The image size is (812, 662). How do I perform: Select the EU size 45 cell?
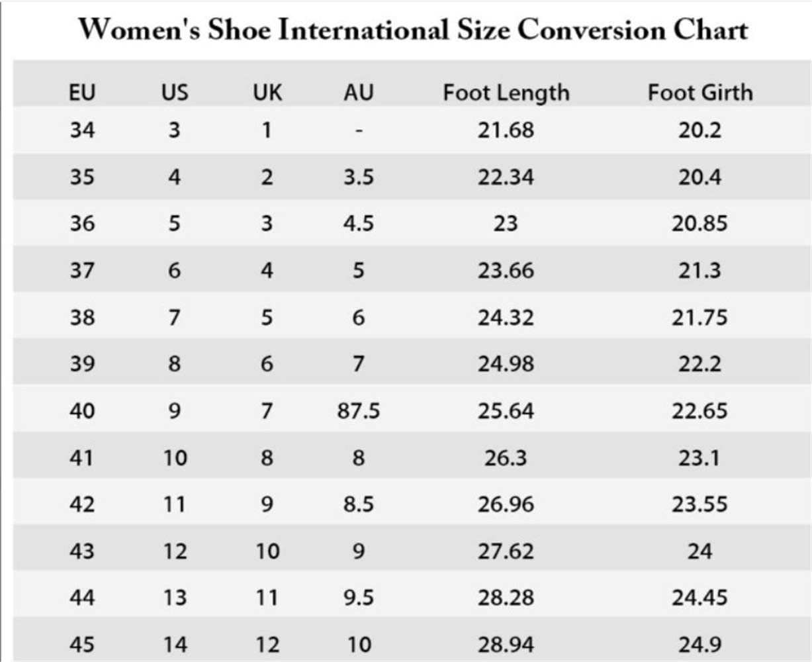(x=82, y=645)
